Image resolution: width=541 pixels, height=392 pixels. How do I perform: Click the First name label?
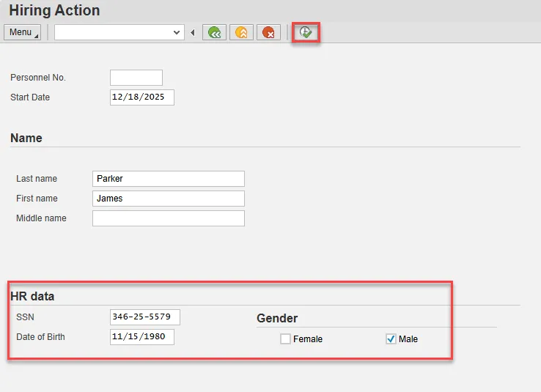coord(37,199)
